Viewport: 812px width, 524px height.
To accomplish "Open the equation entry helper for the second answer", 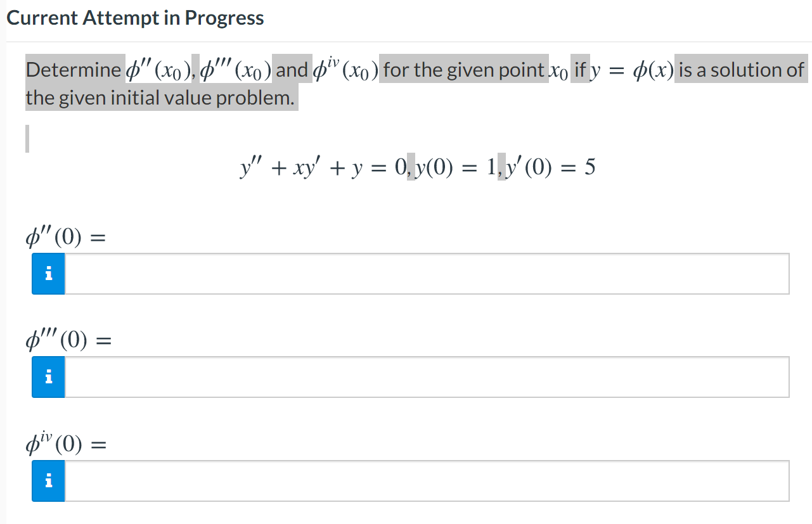I will [x=48, y=376].
